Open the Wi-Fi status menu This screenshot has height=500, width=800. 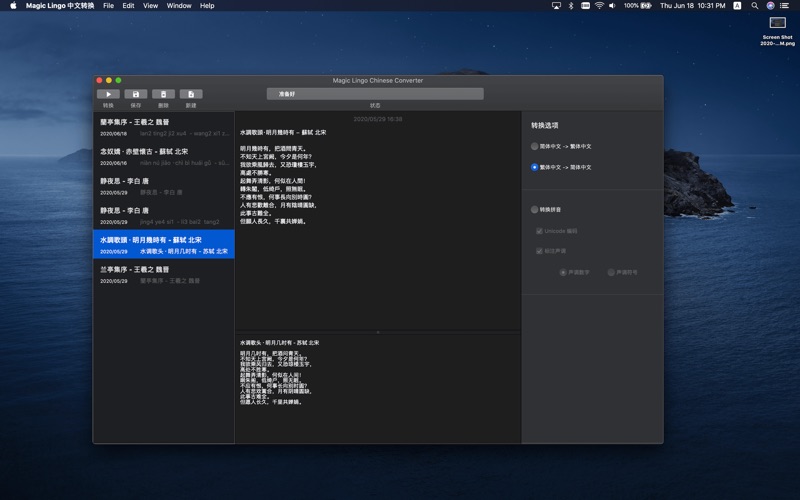[x=599, y=6]
